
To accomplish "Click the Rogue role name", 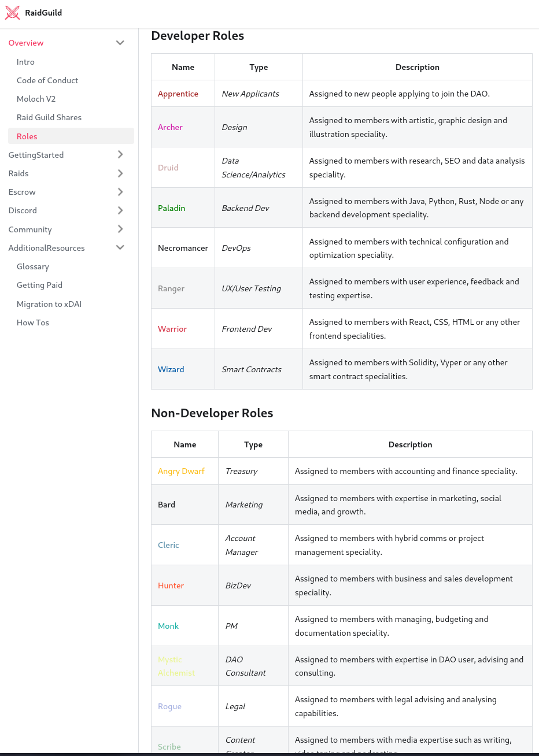I will coord(169,706).
